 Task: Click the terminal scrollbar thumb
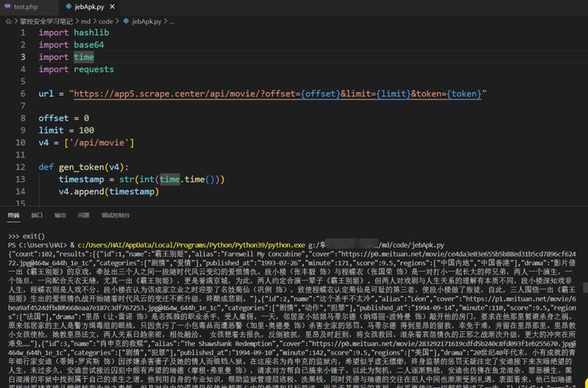pos(585,288)
